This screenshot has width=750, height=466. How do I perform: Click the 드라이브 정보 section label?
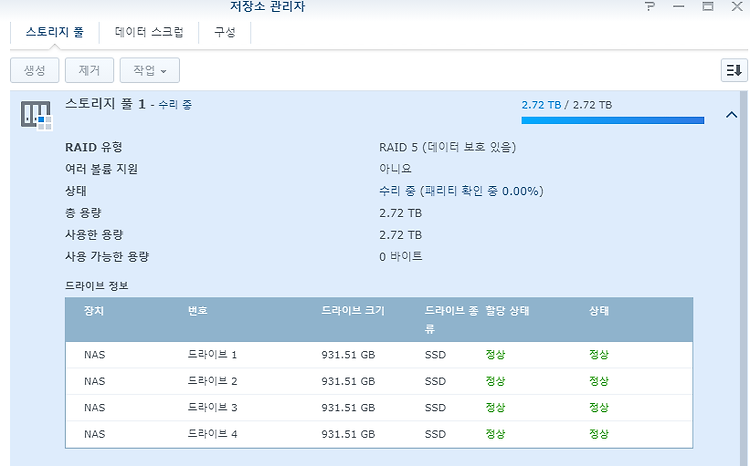[x=97, y=286]
